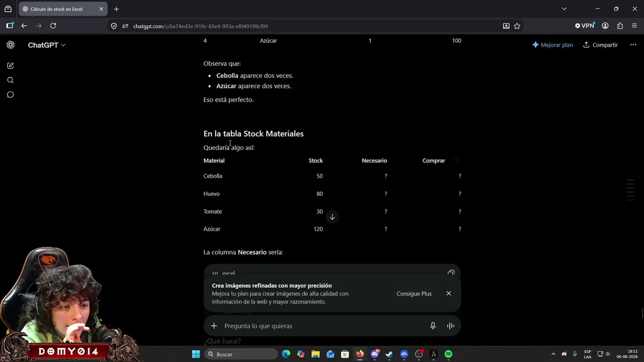Open Microsoft Store from the taskbar
Screen dimensions: 644x362
click(x=345, y=354)
